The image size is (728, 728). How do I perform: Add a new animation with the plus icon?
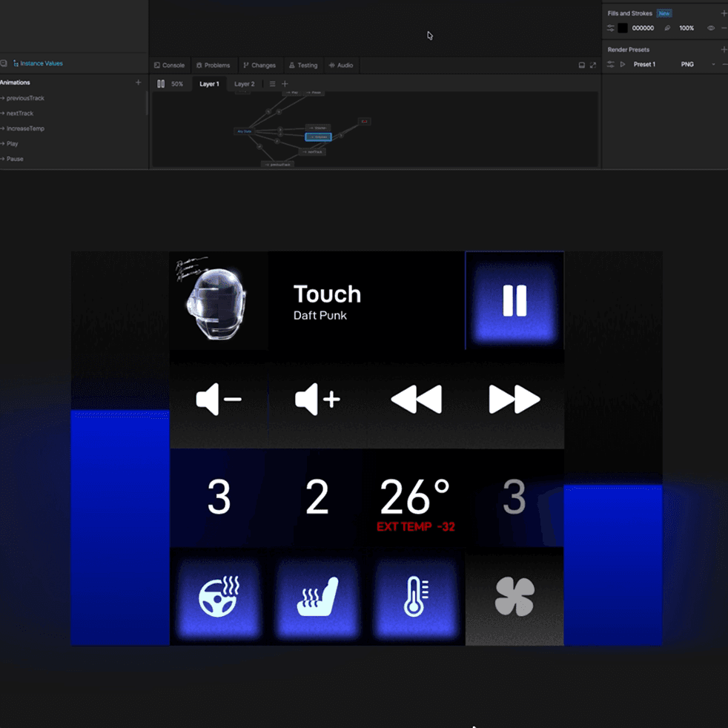[138, 82]
